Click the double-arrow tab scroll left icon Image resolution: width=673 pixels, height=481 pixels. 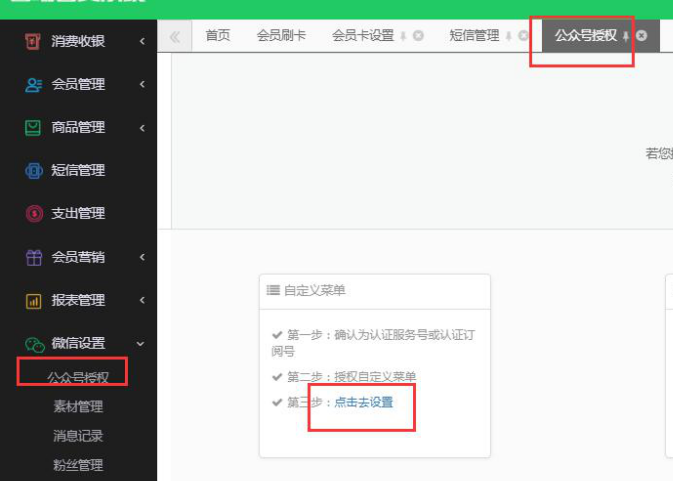pyautogui.click(x=175, y=37)
